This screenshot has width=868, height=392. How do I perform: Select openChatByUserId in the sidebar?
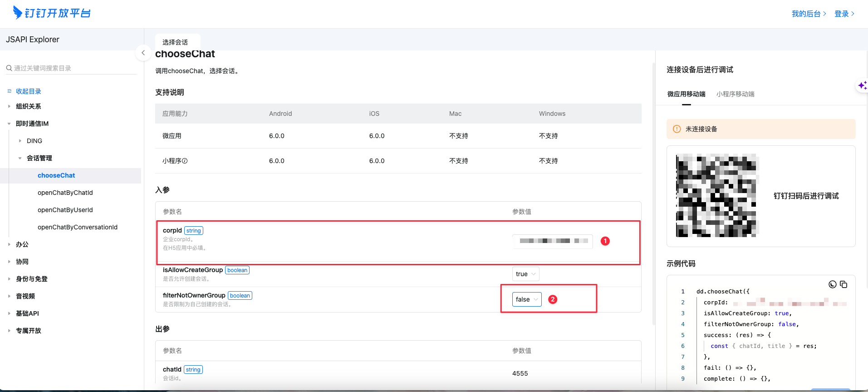65,210
